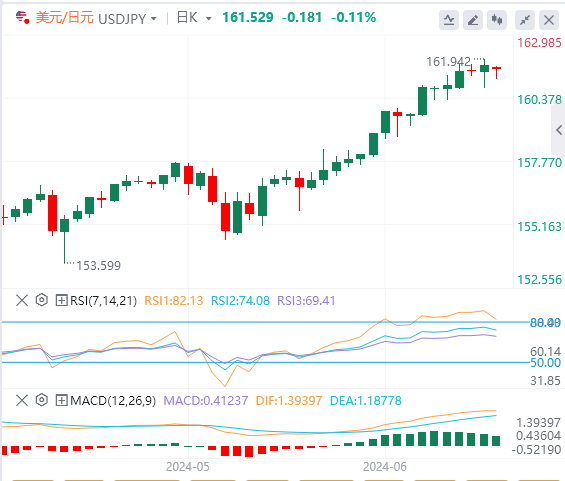This screenshot has width=565, height=481.
Task: Click the US flag currency pair icon
Action: point(22,17)
